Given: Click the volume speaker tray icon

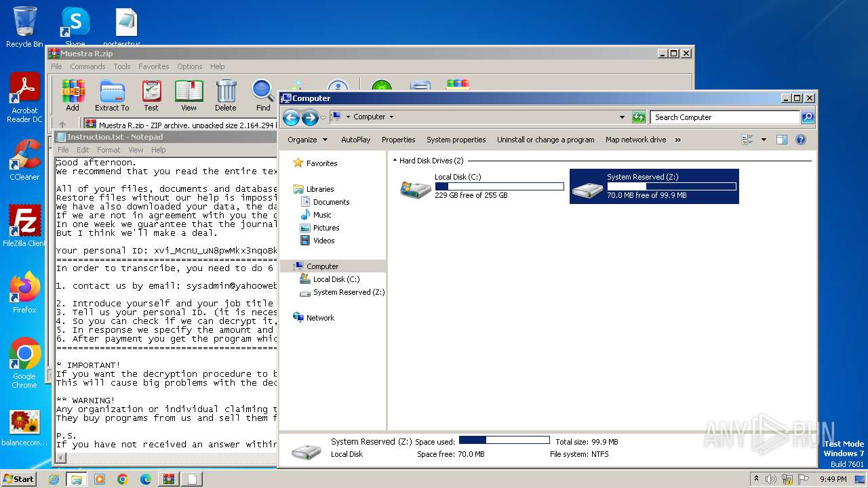Looking at the screenshot, I should pyautogui.click(x=770, y=479).
